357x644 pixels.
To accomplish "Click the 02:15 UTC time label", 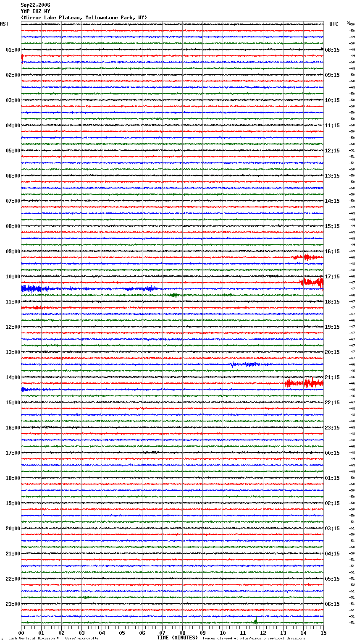I will (332, 503).
